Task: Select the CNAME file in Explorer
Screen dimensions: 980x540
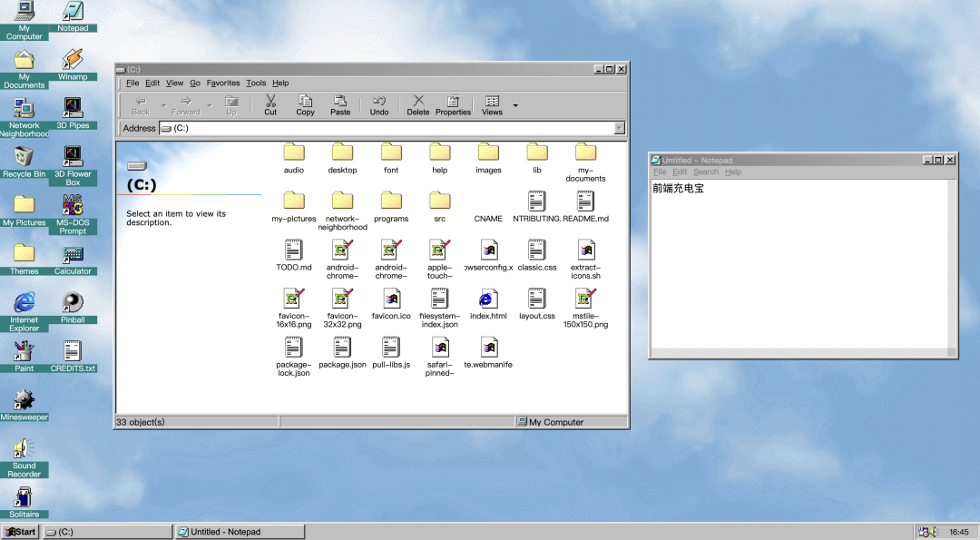Action: pos(488,219)
